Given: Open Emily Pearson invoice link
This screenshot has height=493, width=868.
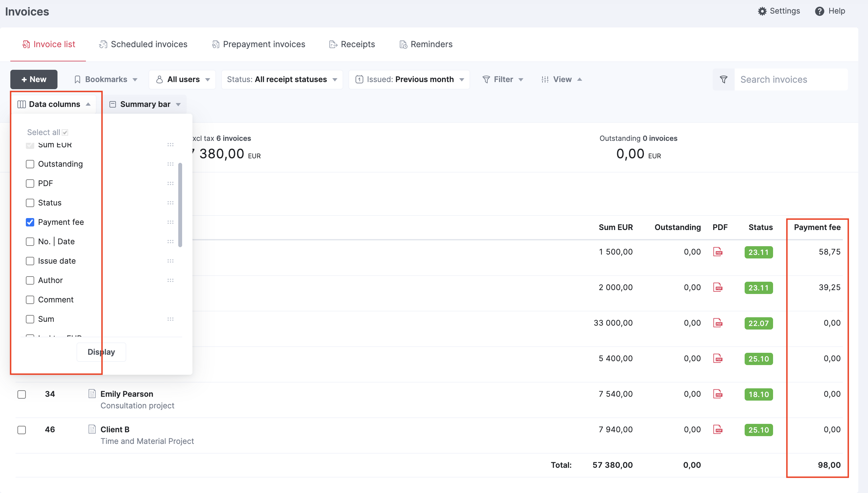Looking at the screenshot, I should pos(127,394).
